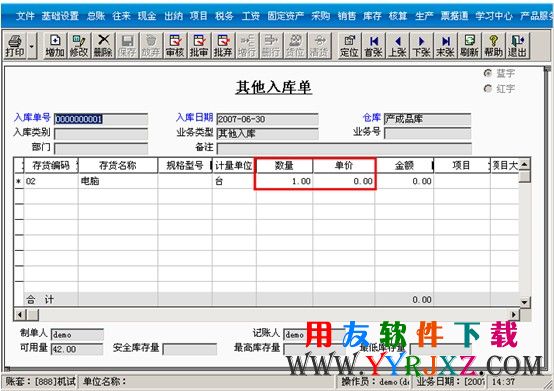
Task: Click the 账套 status bar entry
Action: (40, 381)
